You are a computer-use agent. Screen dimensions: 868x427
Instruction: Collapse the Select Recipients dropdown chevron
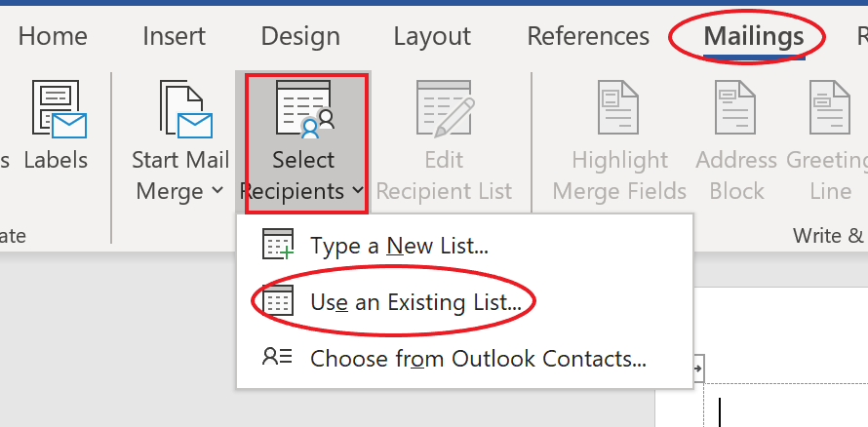click(359, 191)
